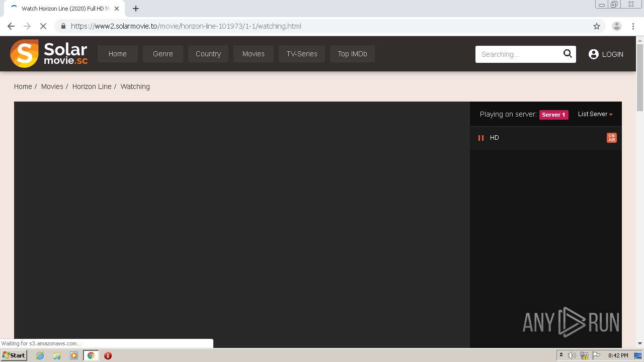The width and height of the screenshot is (644, 362).
Task: Click the SolarMovie logo
Action: click(49, 54)
